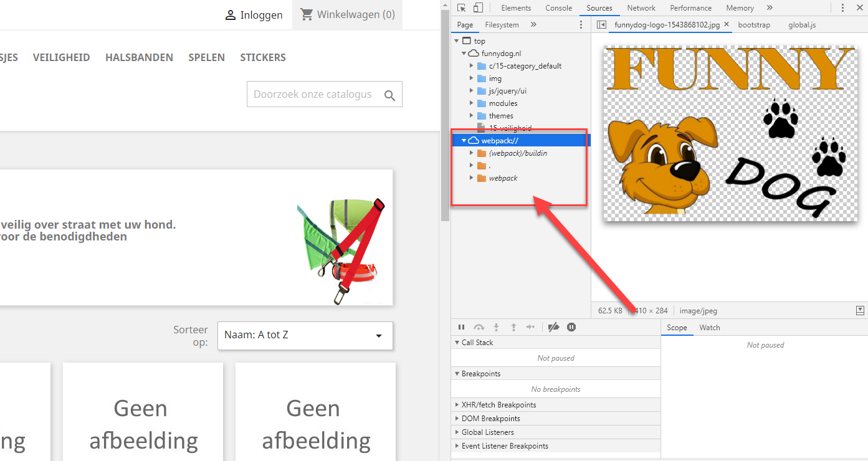The image size is (868, 461).
Task: Select the Page navigator tab
Action: point(465,25)
